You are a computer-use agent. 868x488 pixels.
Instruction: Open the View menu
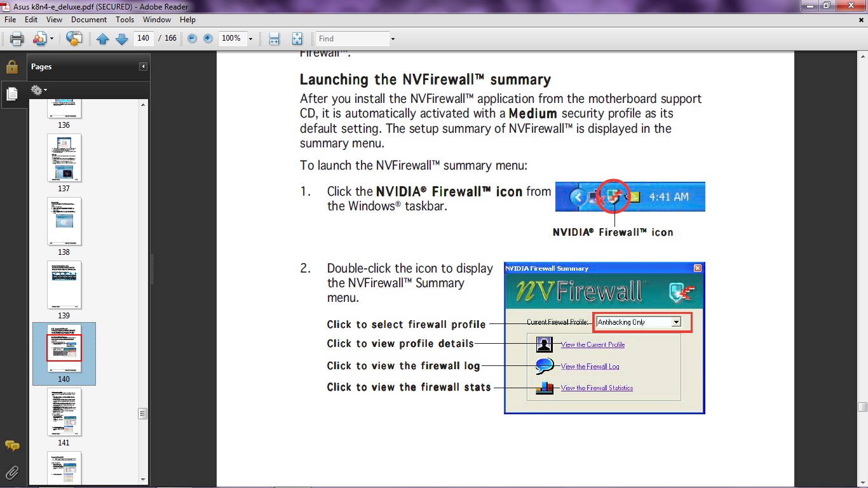pos(54,20)
